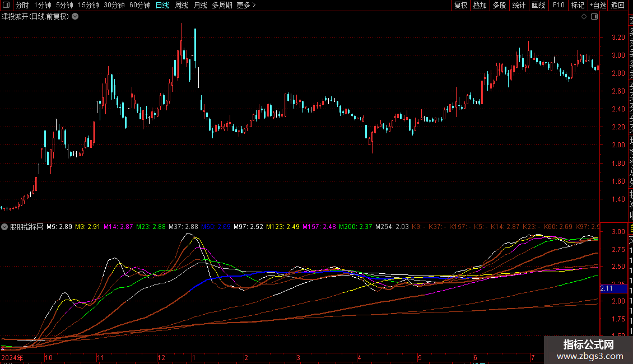The image size is (633, 364).
Task: Select the 1分钟 period tab
Action: point(43,5)
